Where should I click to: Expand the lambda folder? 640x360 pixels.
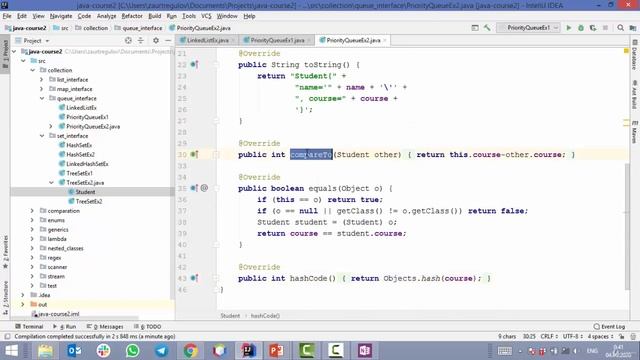[x=32, y=239]
